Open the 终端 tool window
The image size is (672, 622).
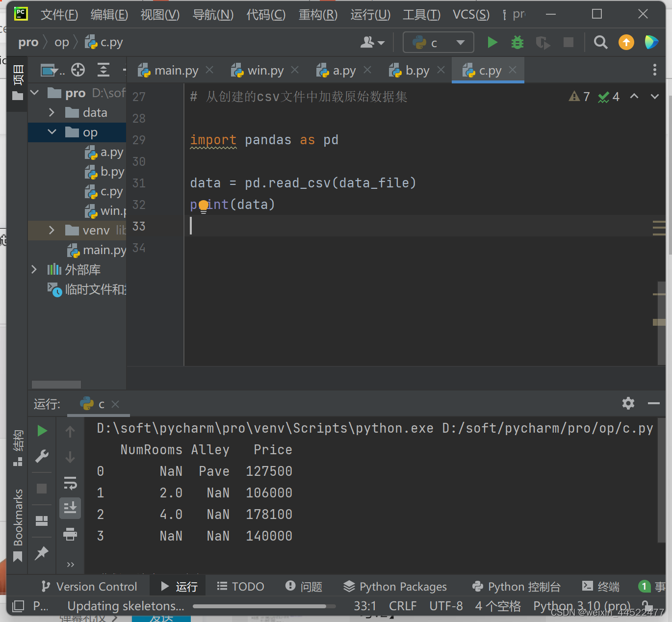[x=600, y=586]
